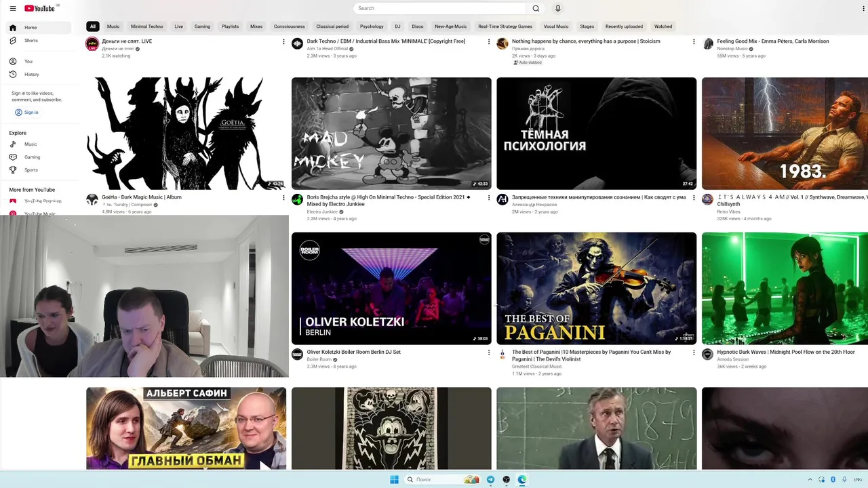
Task: Open the Тёмная психология thumbnail
Action: pos(596,134)
